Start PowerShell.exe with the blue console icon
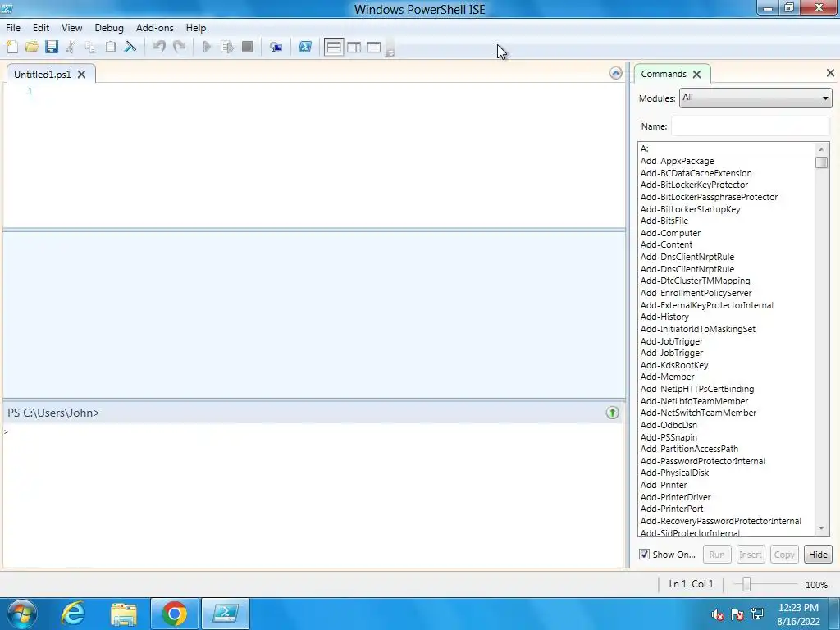840x630 pixels. [x=305, y=47]
